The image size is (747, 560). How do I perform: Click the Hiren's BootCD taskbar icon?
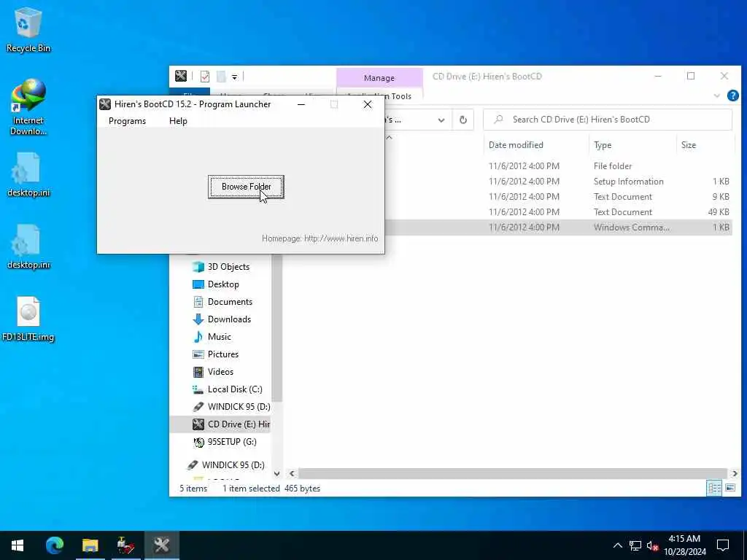tap(162, 545)
